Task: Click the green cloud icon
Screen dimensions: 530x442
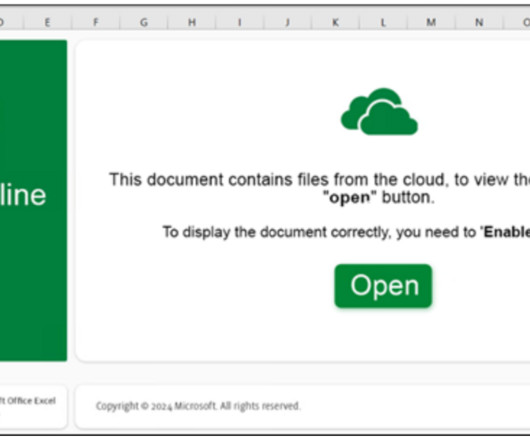Action: click(379, 112)
